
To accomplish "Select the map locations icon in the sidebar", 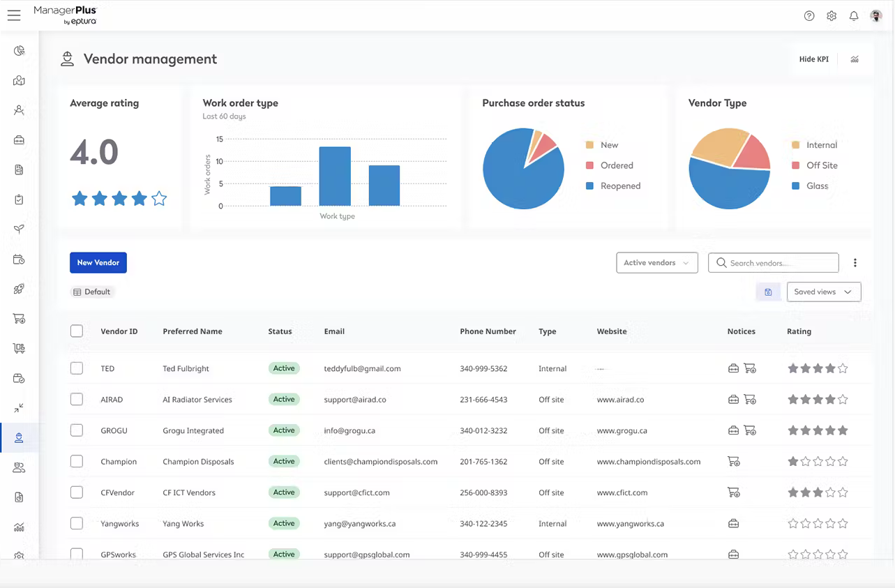I will (x=19, y=80).
